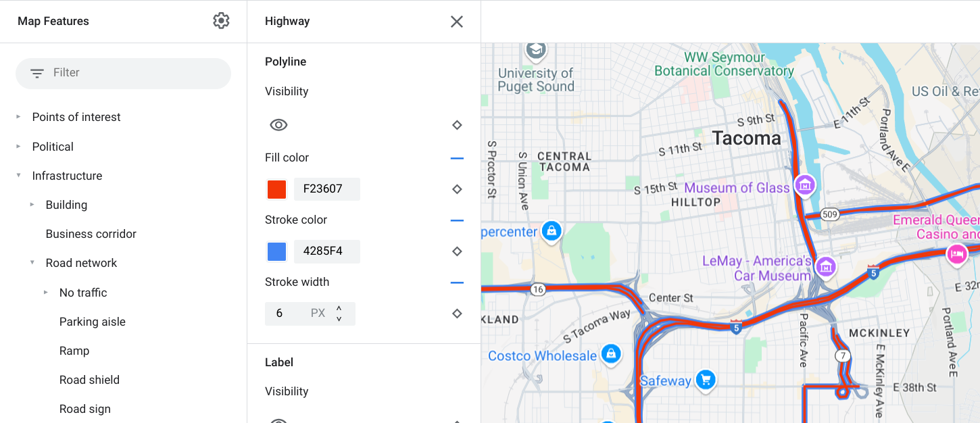Toggle Polyline visibility eye icon
This screenshot has height=423, width=980.
point(278,125)
